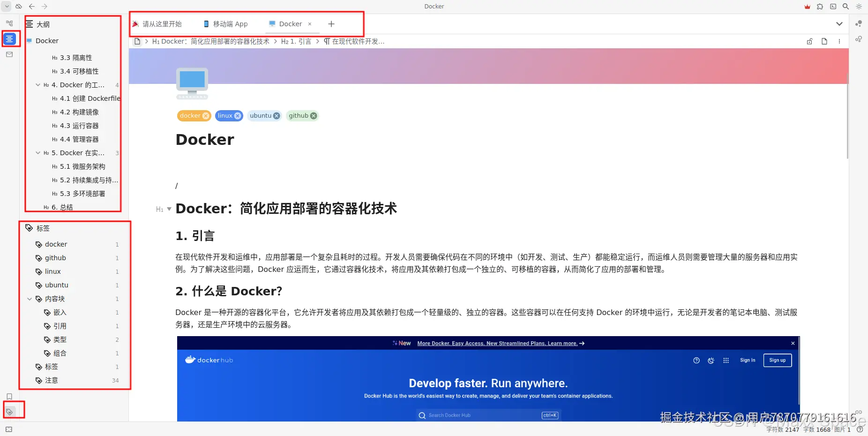Close the Docker tab
Screen dimensions: 868x436
click(310, 24)
